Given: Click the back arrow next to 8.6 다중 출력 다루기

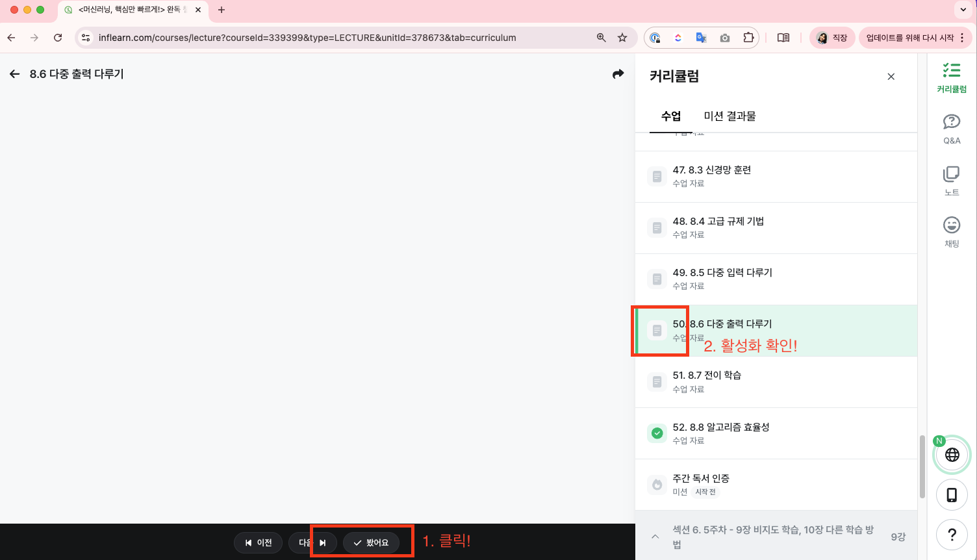Looking at the screenshot, I should click(14, 73).
